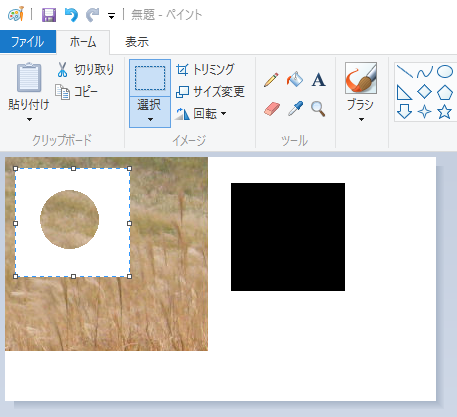Open the ファイル menu
This screenshot has height=417, width=457.
[x=28, y=42]
